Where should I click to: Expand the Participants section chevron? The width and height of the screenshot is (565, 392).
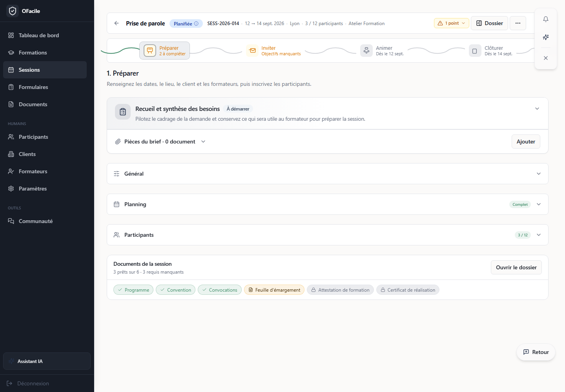(539, 235)
